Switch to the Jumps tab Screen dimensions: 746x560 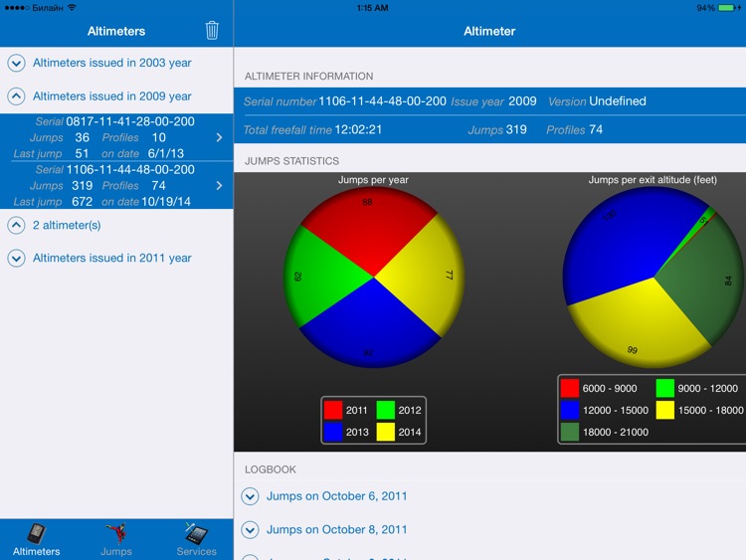coord(116,540)
